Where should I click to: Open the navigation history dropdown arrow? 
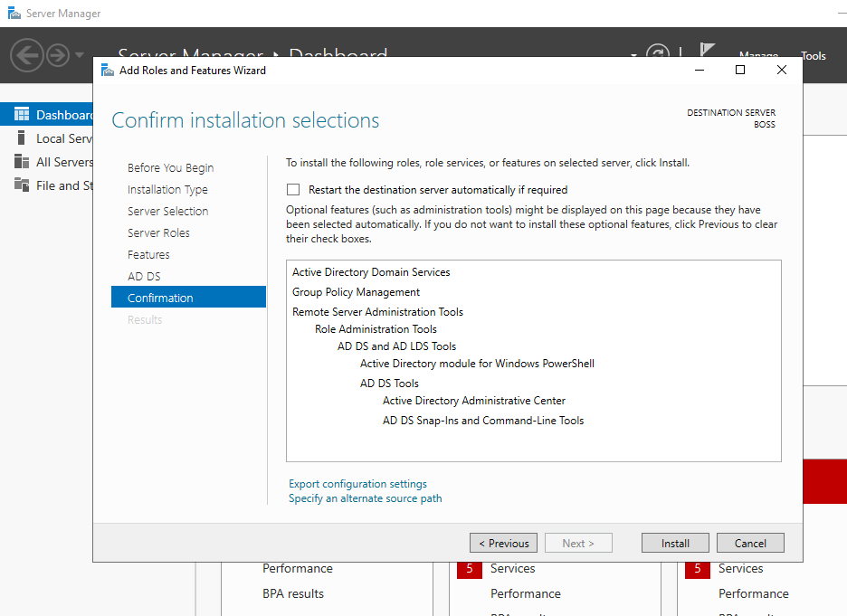tap(80, 56)
